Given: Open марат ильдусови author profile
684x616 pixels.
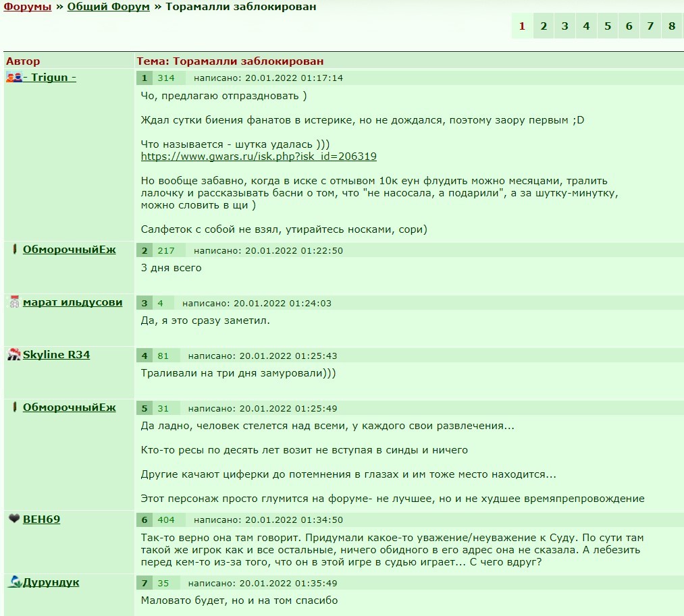Looking at the screenshot, I should 72,302.
